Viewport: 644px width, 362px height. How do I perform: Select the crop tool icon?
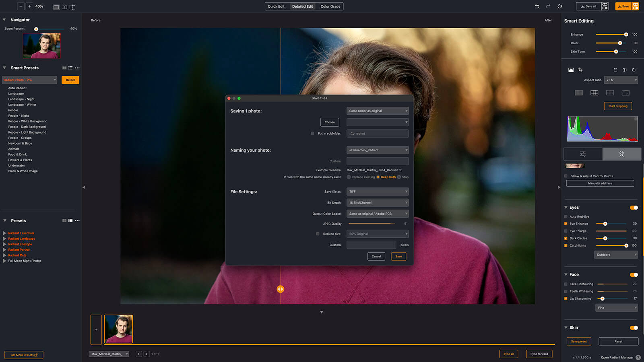(580, 70)
